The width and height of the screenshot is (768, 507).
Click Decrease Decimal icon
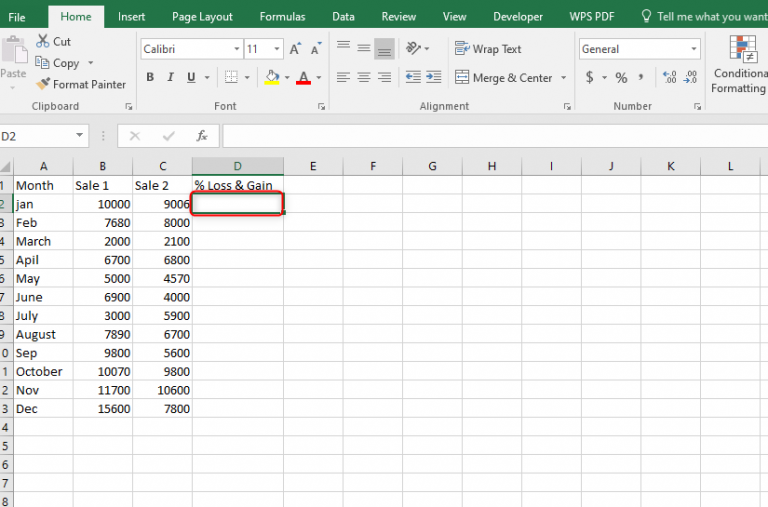[x=691, y=77]
